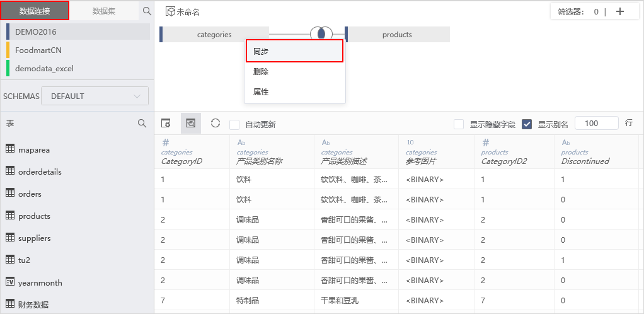The image size is (644, 314).
Task: Enable the 自动更新 checkbox
Action: [x=234, y=125]
